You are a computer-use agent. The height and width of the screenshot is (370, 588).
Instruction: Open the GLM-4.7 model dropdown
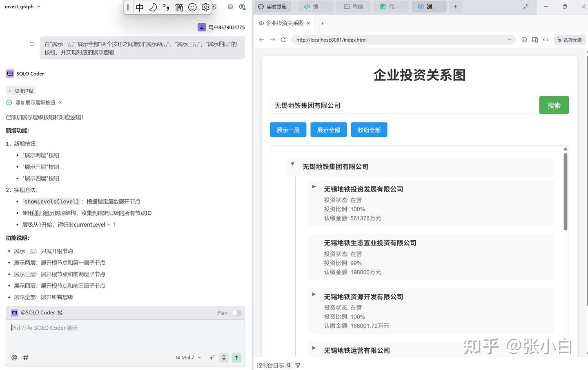[188, 358]
